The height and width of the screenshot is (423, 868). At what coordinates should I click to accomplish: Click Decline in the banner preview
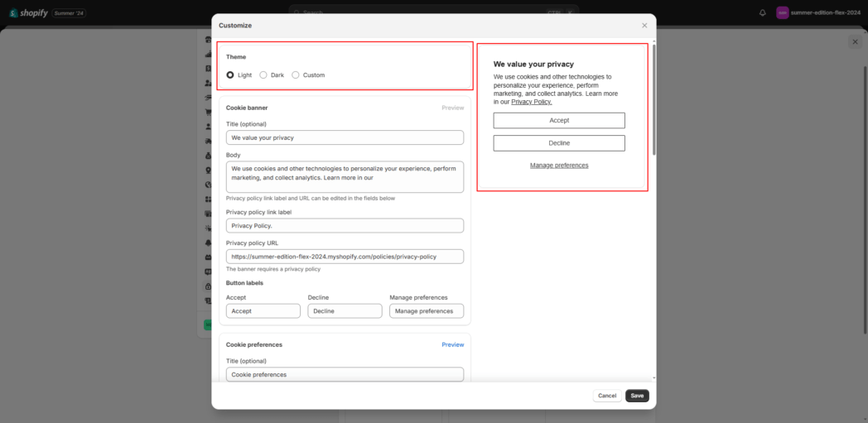(559, 143)
